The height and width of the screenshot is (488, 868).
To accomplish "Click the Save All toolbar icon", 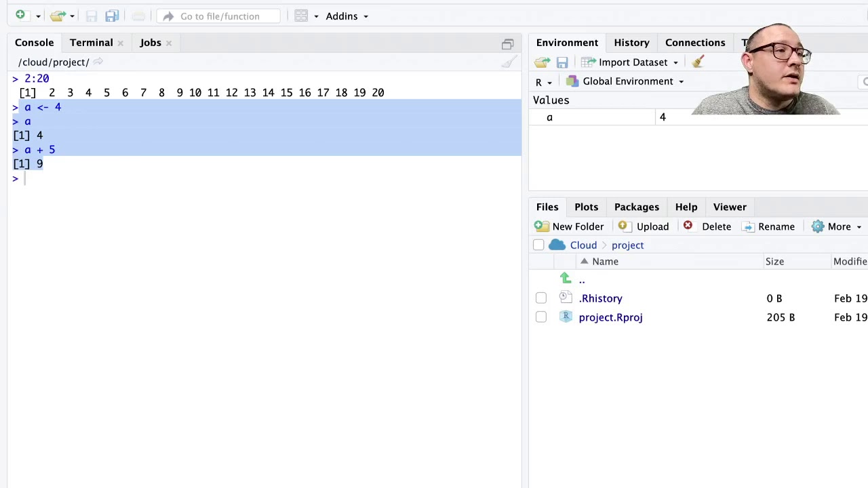I will coord(112,16).
